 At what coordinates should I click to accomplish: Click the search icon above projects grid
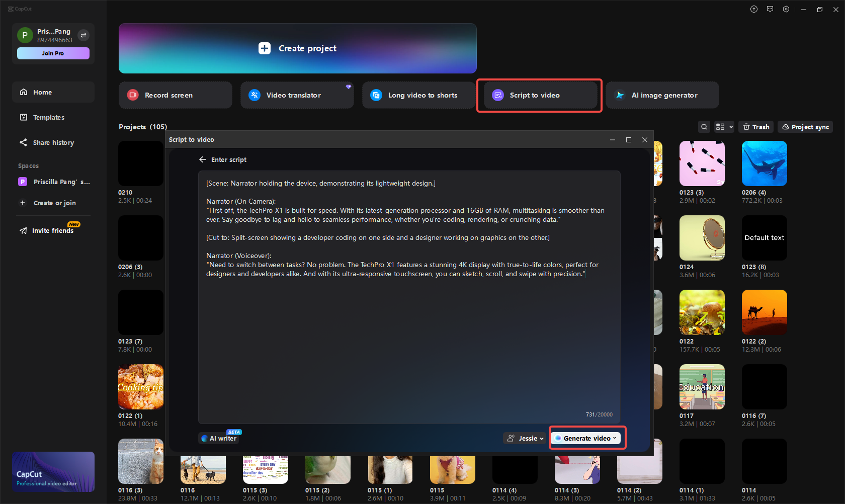coord(704,127)
